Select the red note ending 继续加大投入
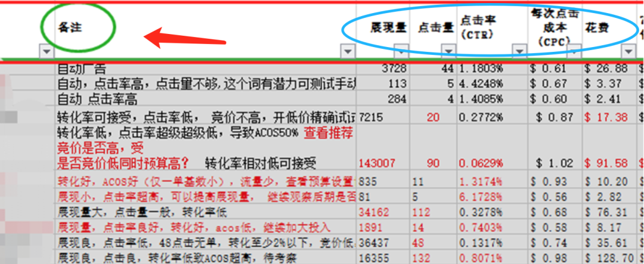 pyautogui.click(x=205, y=227)
